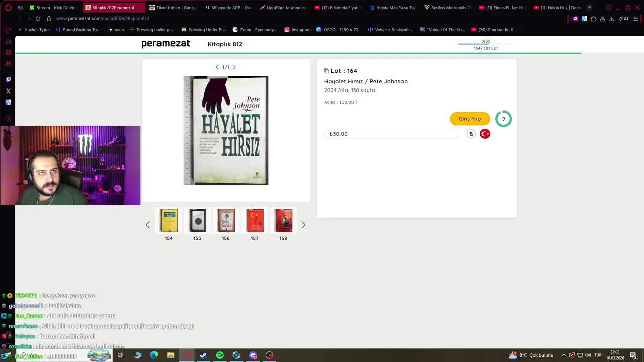Open the Sound Buttons bookmark
Viewport: 644px width, 362px height.
(x=78, y=30)
